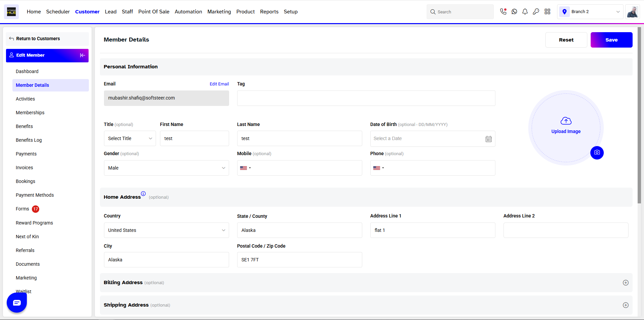The height and width of the screenshot is (320, 644).
Task: Open the Country dropdown
Action: tap(166, 230)
